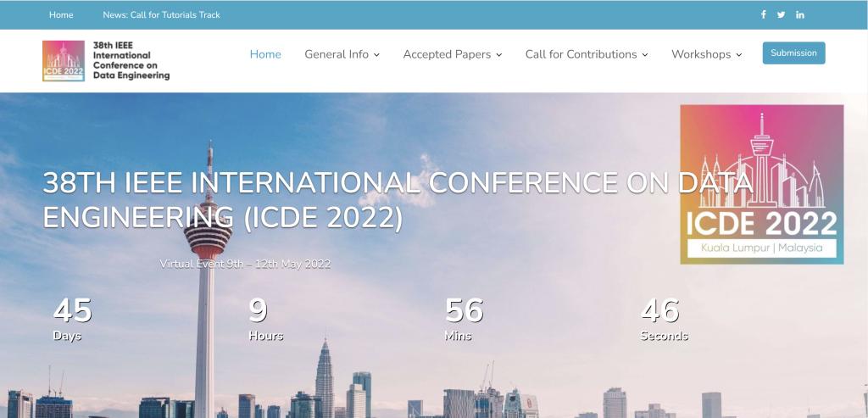The image size is (868, 418).
Task: Click the ICDE 2022 logo in header
Action: coord(64,61)
